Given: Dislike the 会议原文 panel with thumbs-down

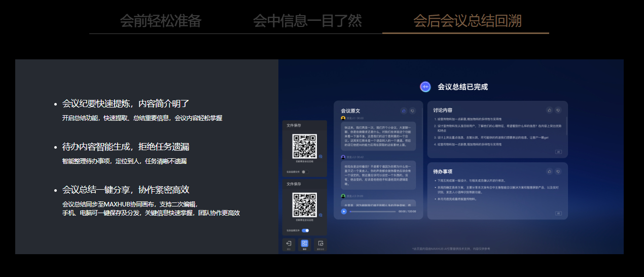Looking at the screenshot, I should click(412, 110).
